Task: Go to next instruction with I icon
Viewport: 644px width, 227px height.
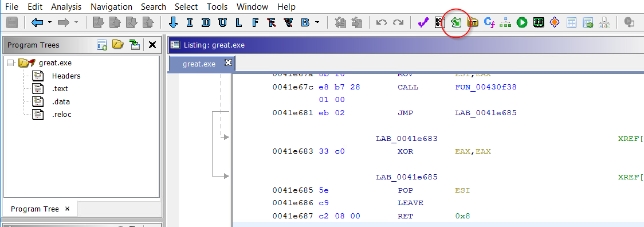Action: coord(189,22)
